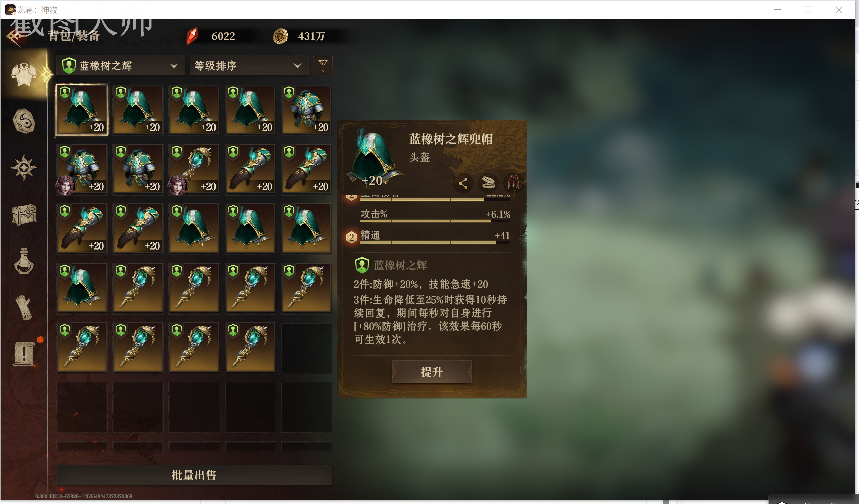Expand the 蓝橡树之辉 set dropdown

[x=120, y=65]
